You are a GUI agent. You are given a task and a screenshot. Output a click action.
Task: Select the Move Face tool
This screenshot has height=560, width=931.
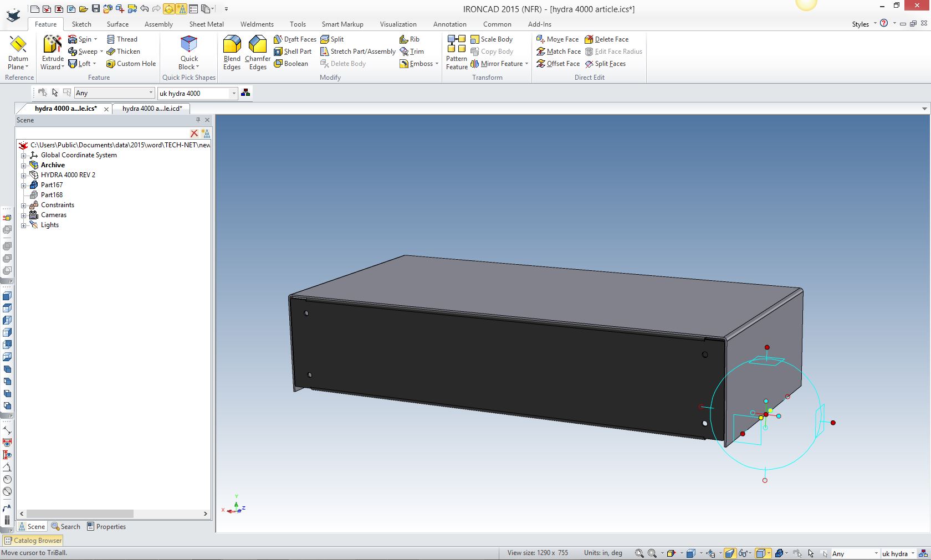[x=557, y=39]
